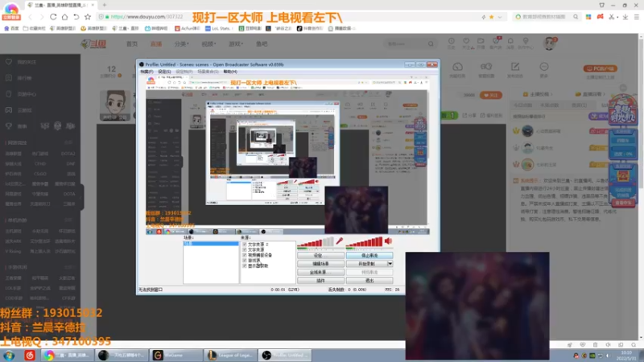Open the browser hamburger menu icon
Screen dimensions: 644x362
point(637,17)
